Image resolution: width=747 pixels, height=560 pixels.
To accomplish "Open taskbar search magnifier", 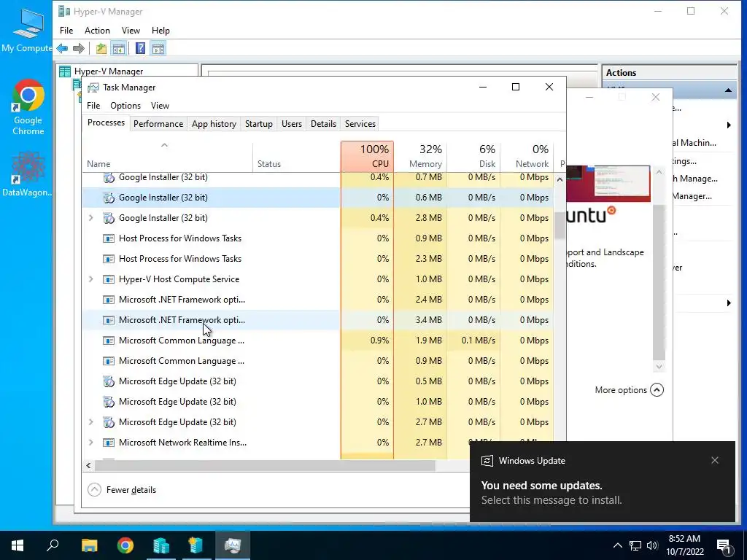I will point(53,545).
